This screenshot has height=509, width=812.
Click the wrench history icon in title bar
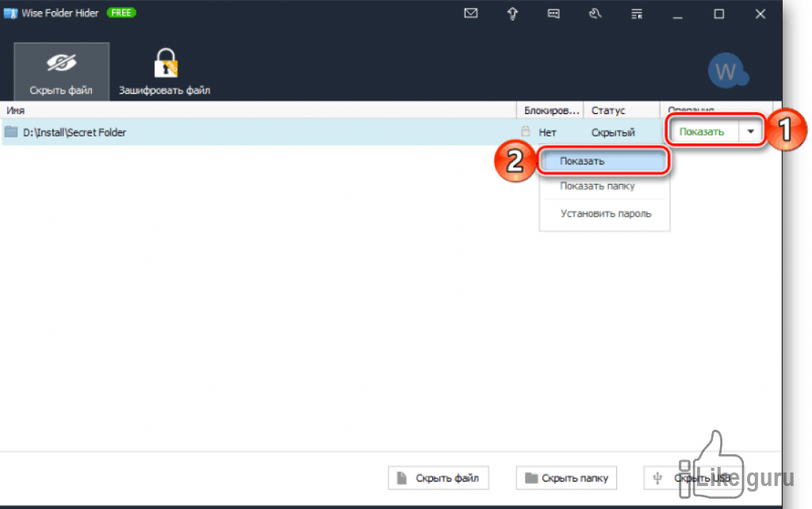[x=595, y=13]
